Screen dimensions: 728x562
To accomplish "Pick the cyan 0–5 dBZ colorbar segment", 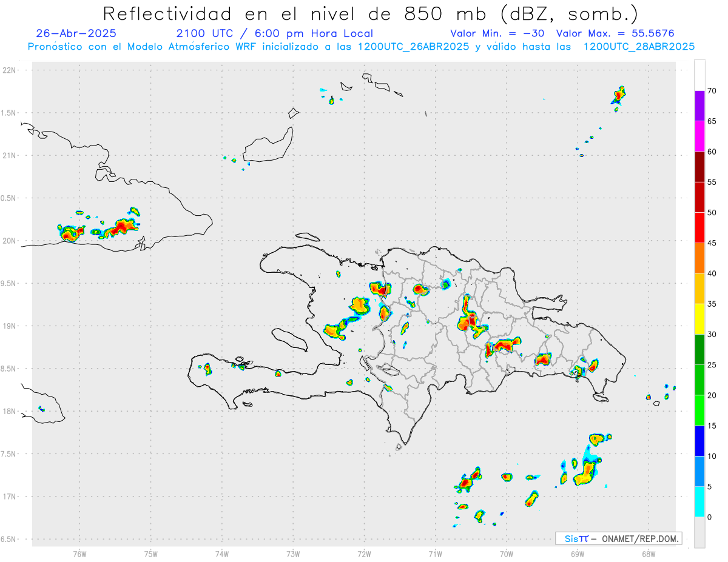I will click(x=699, y=502).
